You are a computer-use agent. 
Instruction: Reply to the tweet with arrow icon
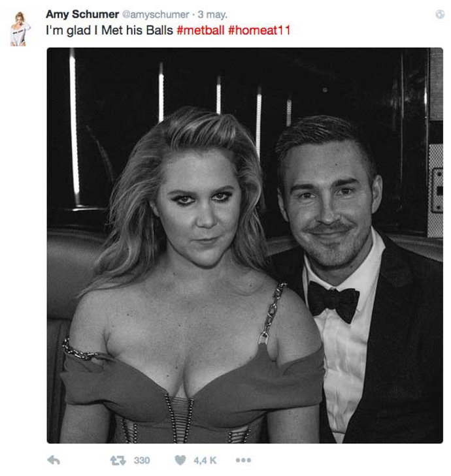pyautogui.click(x=54, y=460)
